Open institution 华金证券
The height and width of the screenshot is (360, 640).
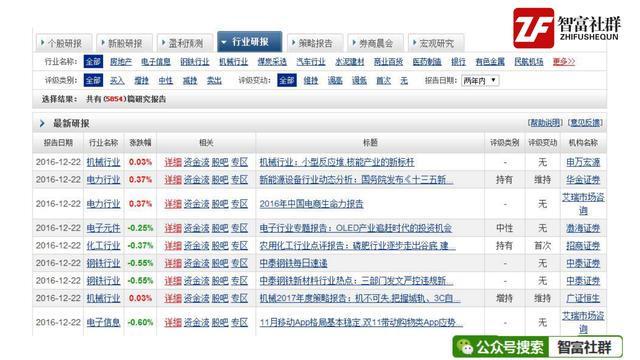(x=583, y=180)
